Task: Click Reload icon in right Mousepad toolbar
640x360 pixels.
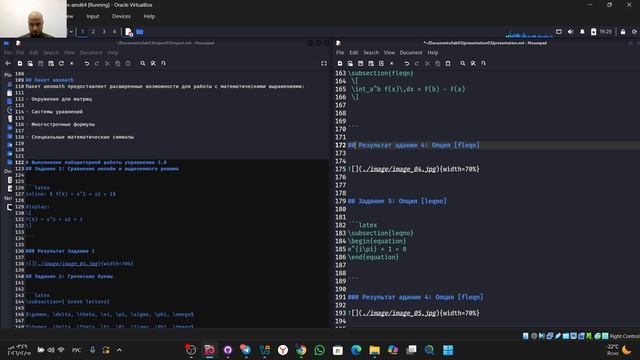Action: coord(381,63)
